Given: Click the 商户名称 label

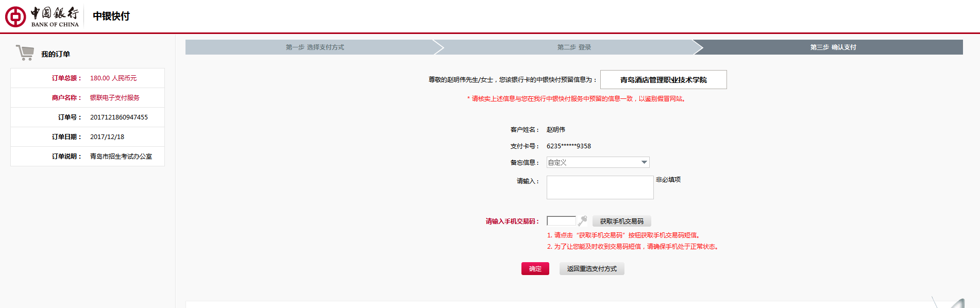Looking at the screenshot, I should [x=66, y=98].
